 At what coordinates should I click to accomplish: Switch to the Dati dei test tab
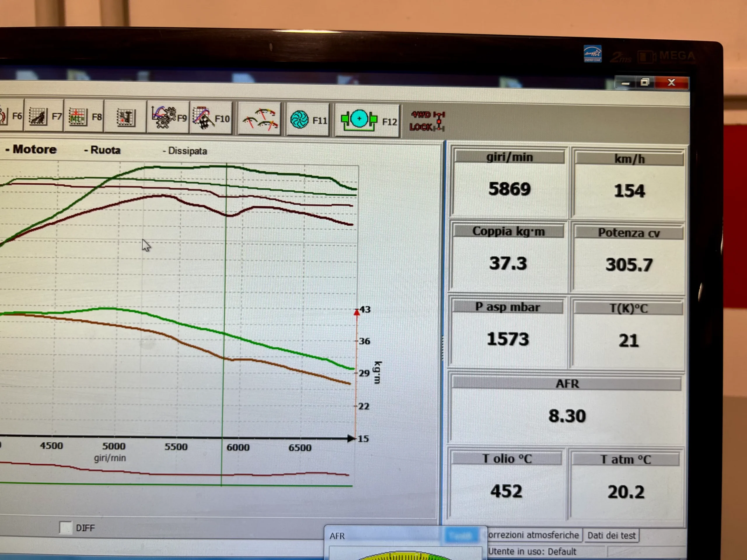point(611,535)
